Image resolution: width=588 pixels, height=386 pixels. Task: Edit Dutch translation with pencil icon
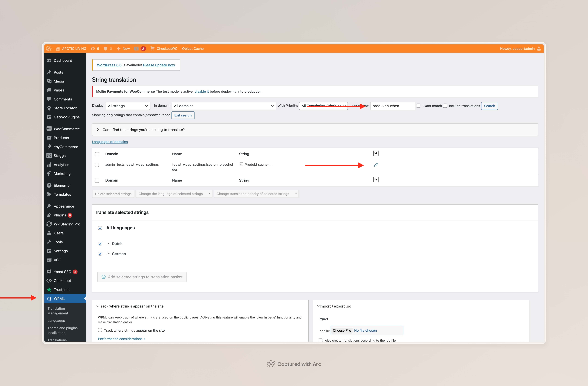tap(376, 165)
